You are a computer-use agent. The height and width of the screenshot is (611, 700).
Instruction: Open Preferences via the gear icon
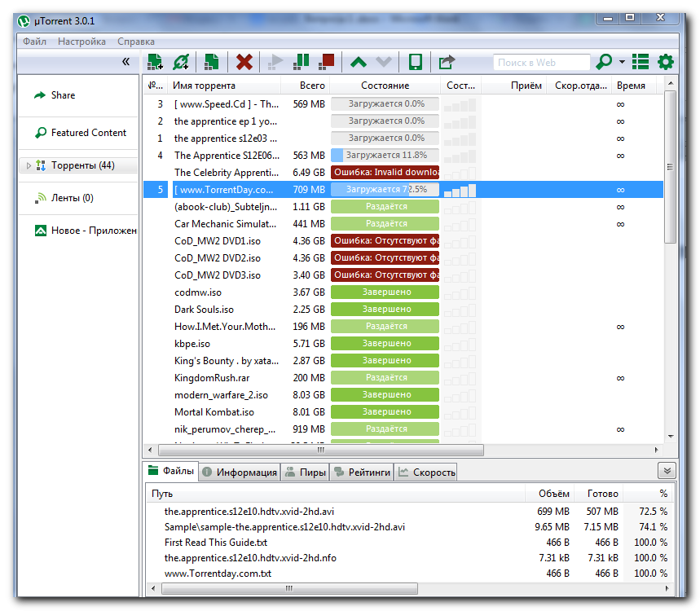(666, 62)
